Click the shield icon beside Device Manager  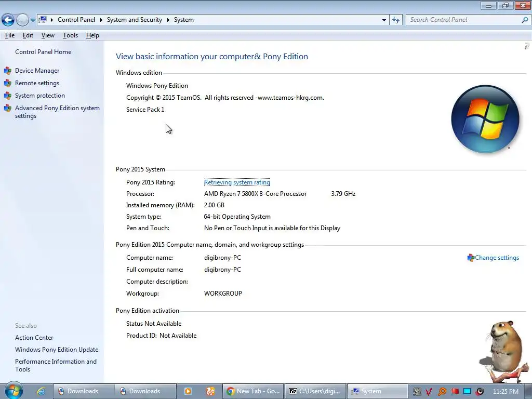tap(7, 71)
